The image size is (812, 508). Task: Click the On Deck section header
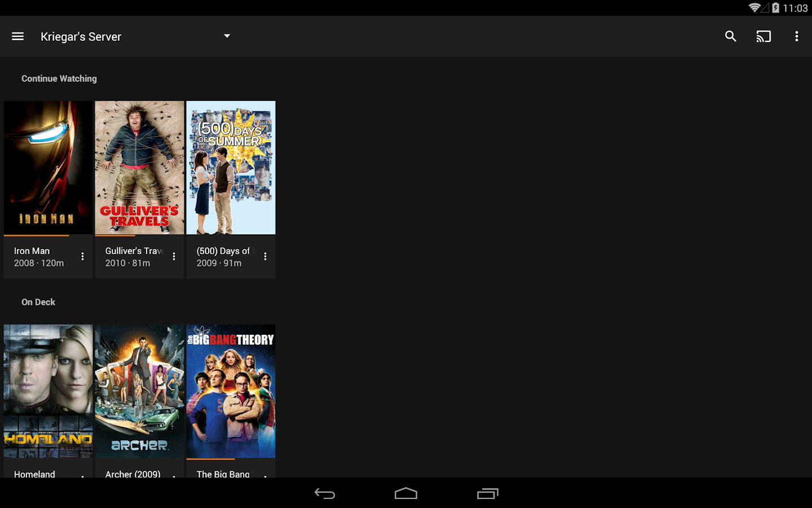38,302
